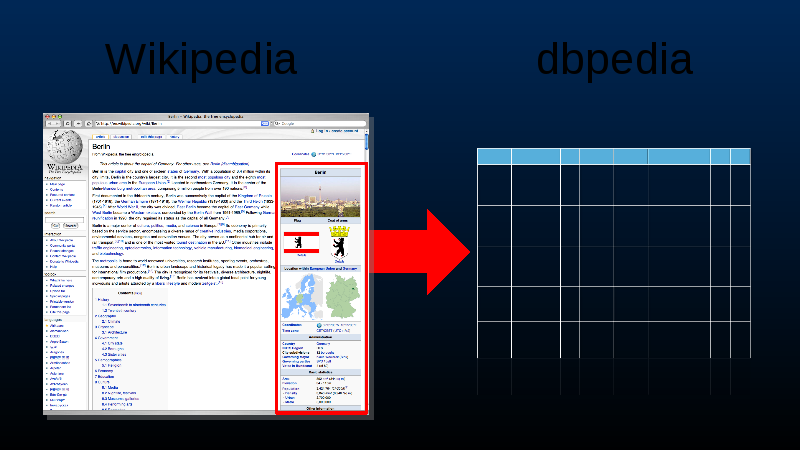Click the Search button under the search box
This screenshot has width=800, height=450.
(70, 226)
